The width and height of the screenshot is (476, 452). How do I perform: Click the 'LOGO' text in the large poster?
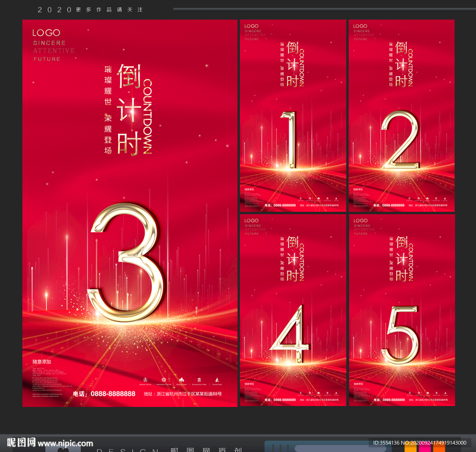tap(46, 33)
